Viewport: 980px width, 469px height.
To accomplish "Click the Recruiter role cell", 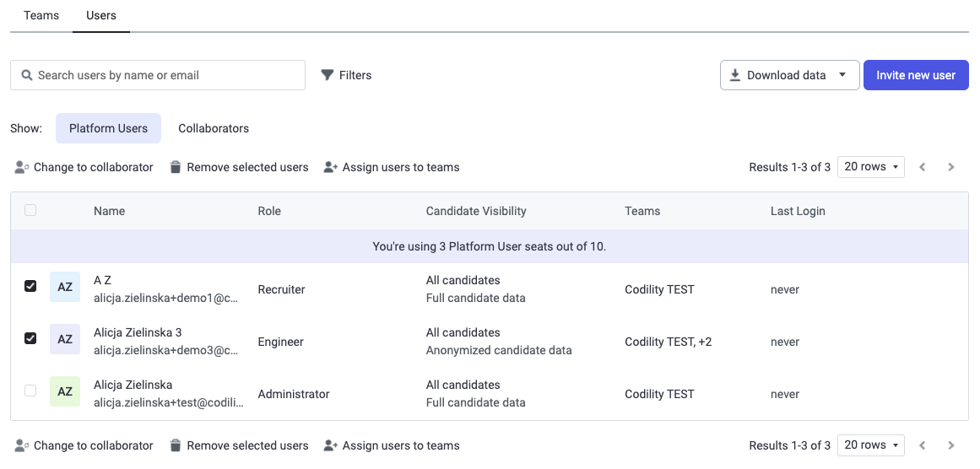I will pyautogui.click(x=281, y=290).
